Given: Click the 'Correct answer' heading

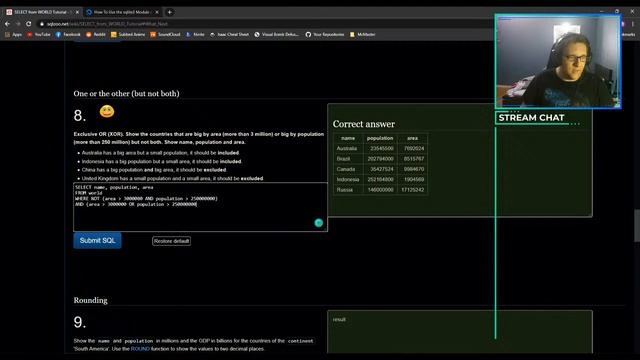Looking at the screenshot, I should pyautogui.click(x=364, y=124).
